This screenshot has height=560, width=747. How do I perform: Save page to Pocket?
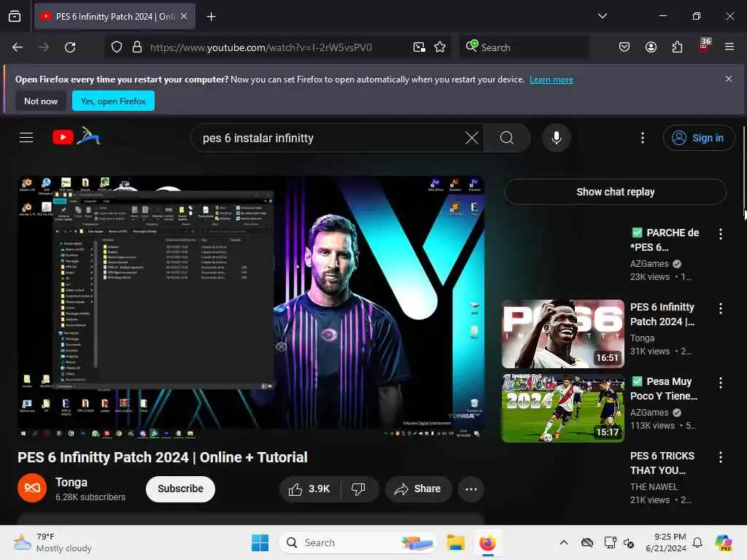tap(624, 47)
